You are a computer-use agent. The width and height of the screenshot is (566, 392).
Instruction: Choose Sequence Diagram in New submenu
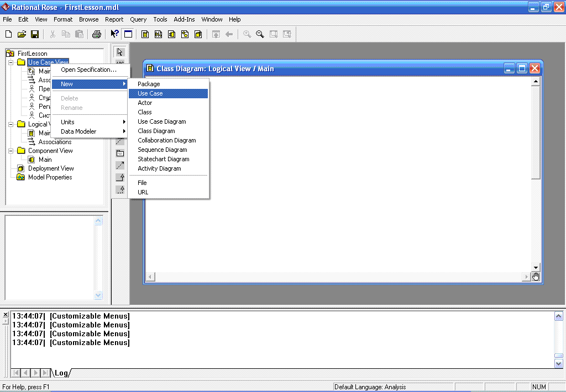point(168,150)
